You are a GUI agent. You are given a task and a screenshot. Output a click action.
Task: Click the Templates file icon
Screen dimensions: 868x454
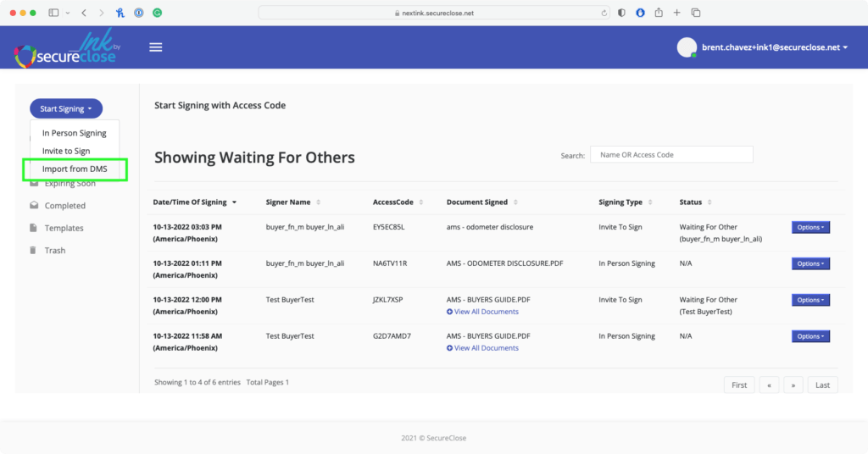[x=34, y=228]
